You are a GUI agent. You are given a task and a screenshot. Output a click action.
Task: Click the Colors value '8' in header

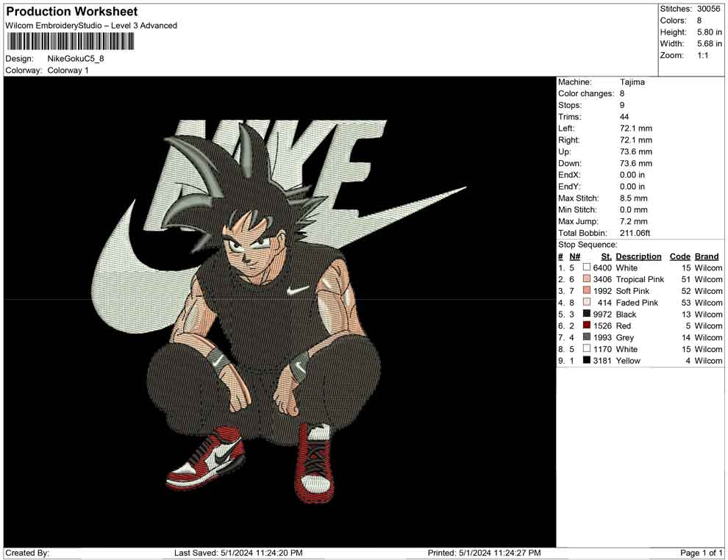pos(699,21)
